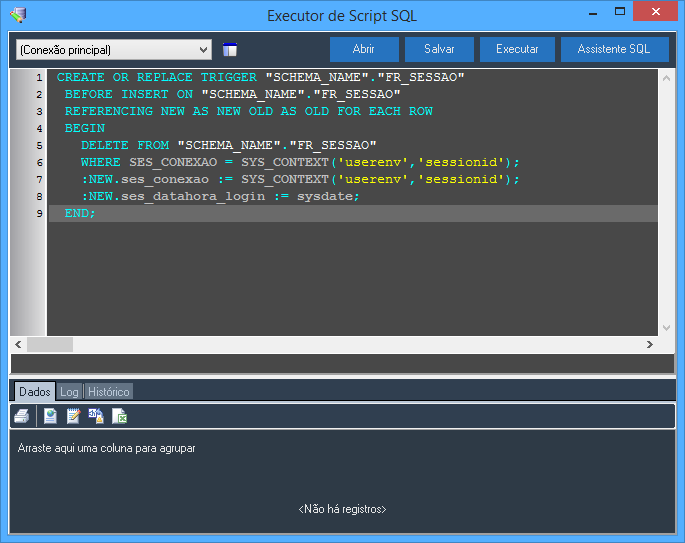Open the Assistente SQL button

(x=614, y=49)
